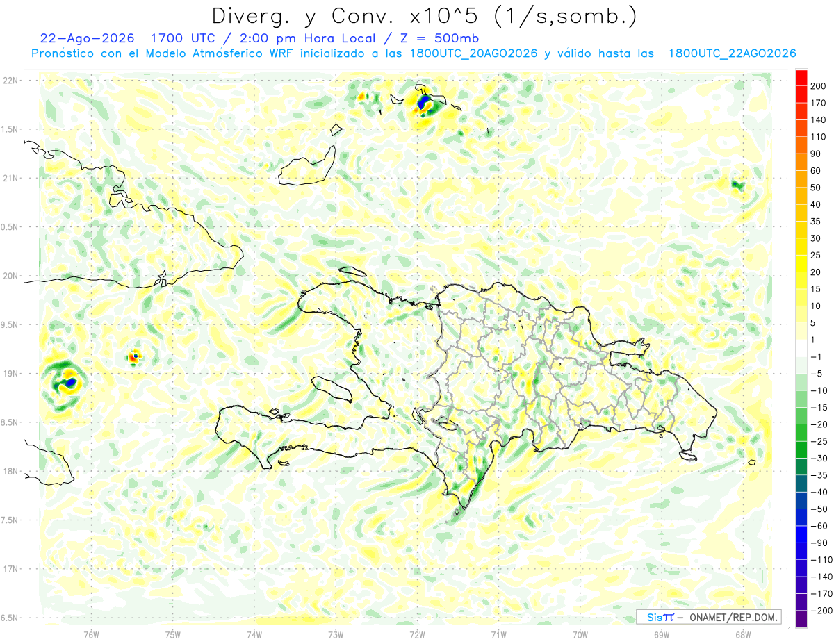Click the "60" value on the color legend
This screenshot has width=834, height=644.
click(x=816, y=171)
